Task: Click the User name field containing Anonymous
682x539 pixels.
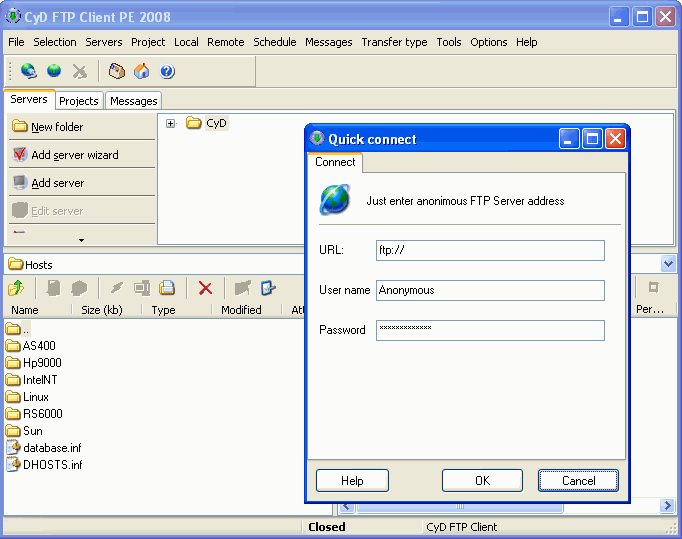Action: tap(490, 290)
